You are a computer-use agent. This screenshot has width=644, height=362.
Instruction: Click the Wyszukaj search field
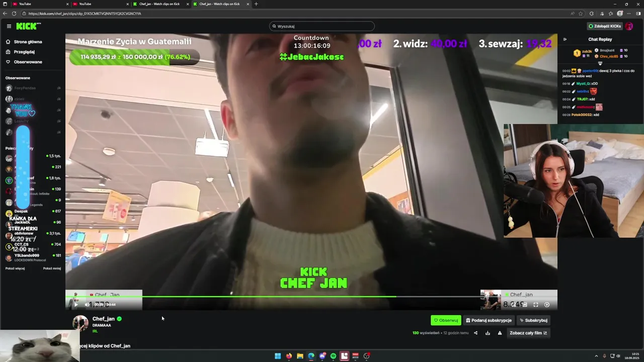tap(322, 26)
